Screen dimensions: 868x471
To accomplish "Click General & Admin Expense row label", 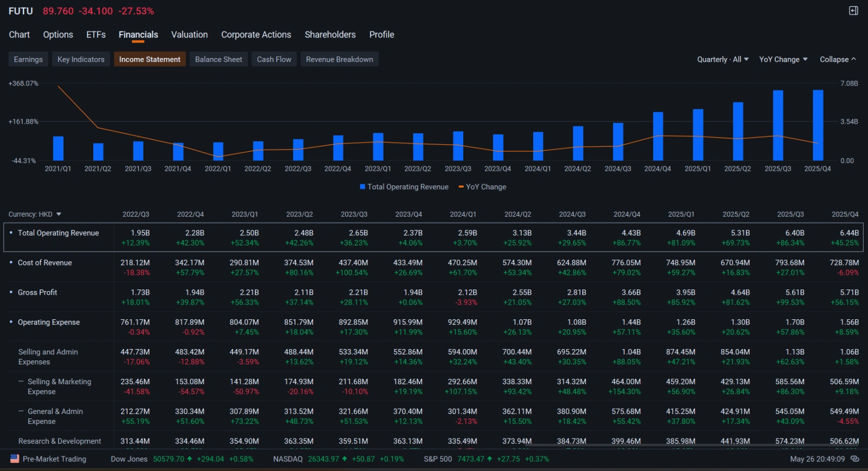I will coord(55,416).
